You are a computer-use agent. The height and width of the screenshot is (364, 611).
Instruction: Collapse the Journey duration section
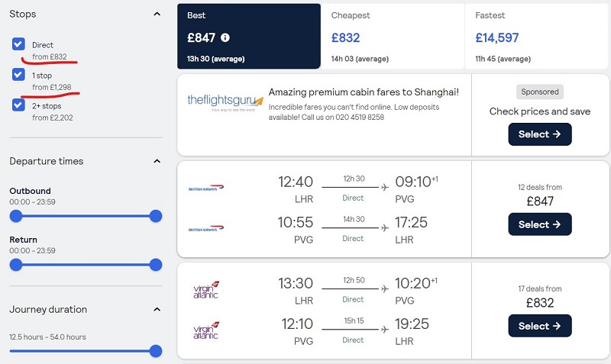[157, 310]
